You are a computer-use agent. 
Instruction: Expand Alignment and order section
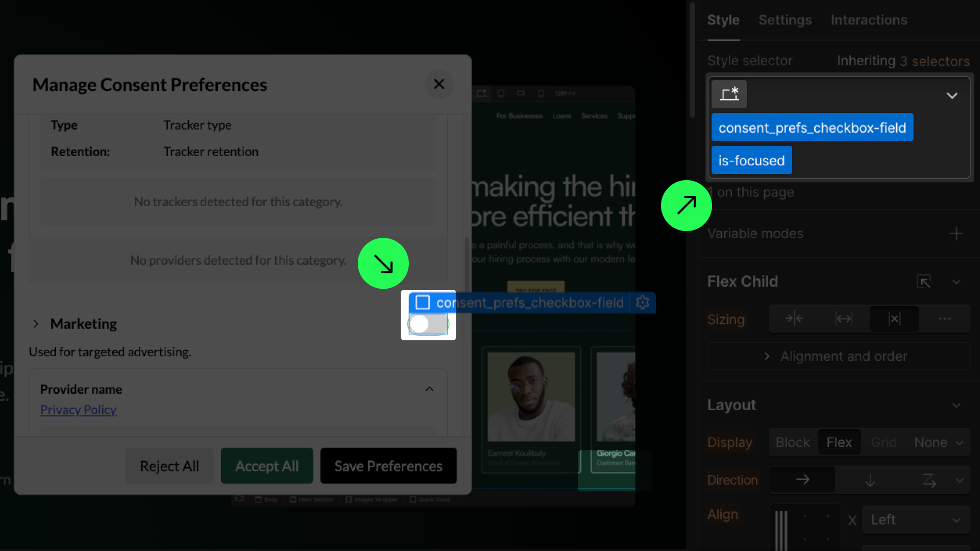pos(838,356)
